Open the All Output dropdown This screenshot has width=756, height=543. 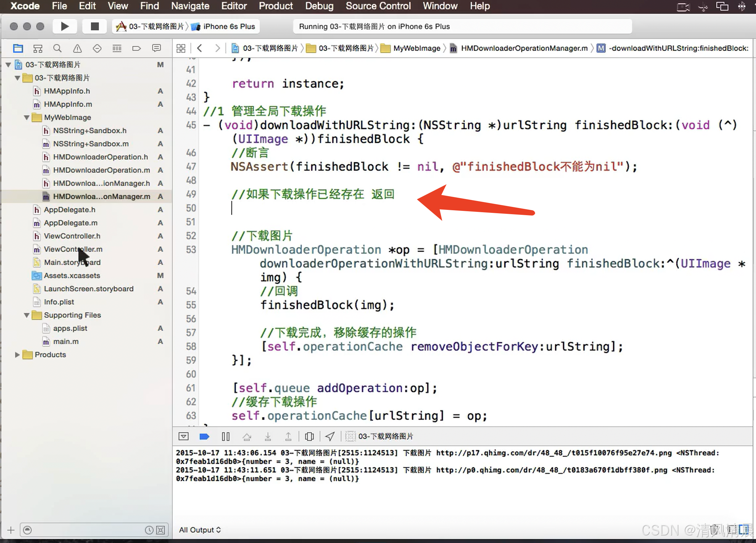(x=200, y=530)
